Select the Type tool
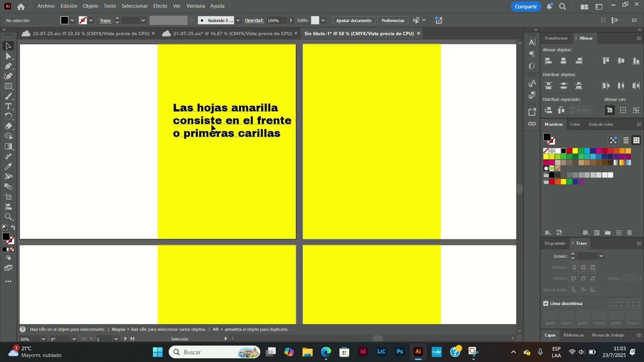 [x=9, y=107]
